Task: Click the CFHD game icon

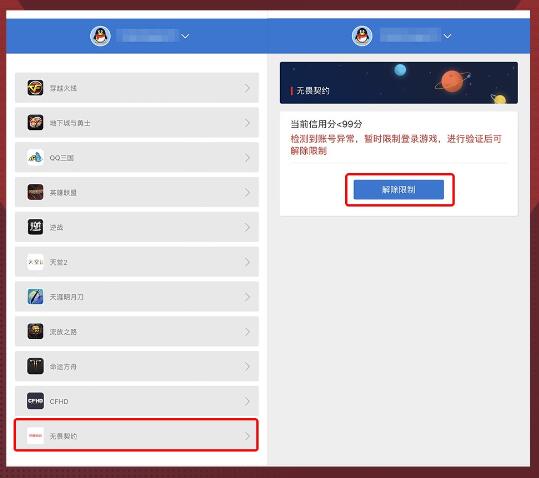Action: point(35,401)
